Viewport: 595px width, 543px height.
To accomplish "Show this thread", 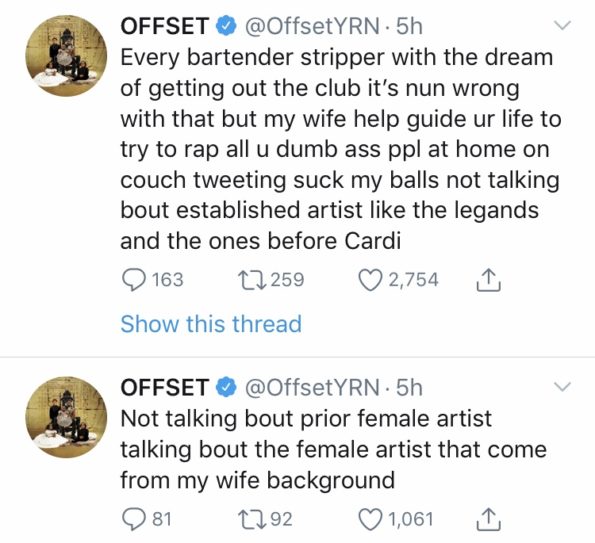I will [x=211, y=324].
